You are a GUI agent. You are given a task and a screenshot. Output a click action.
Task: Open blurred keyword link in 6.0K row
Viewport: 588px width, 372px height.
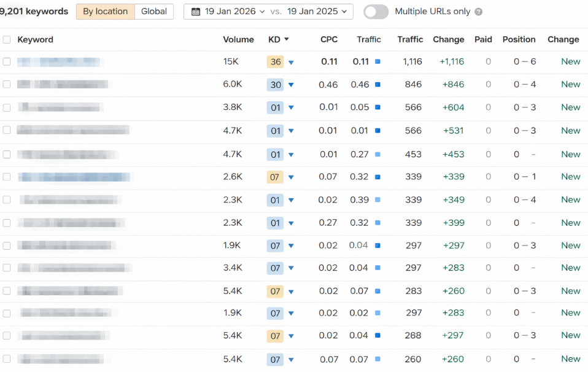[63, 84]
